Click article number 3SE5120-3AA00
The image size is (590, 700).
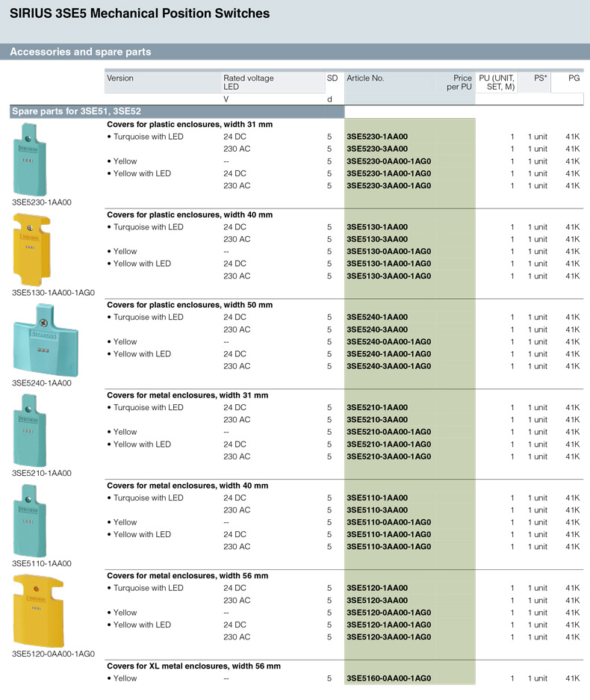[377, 601]
